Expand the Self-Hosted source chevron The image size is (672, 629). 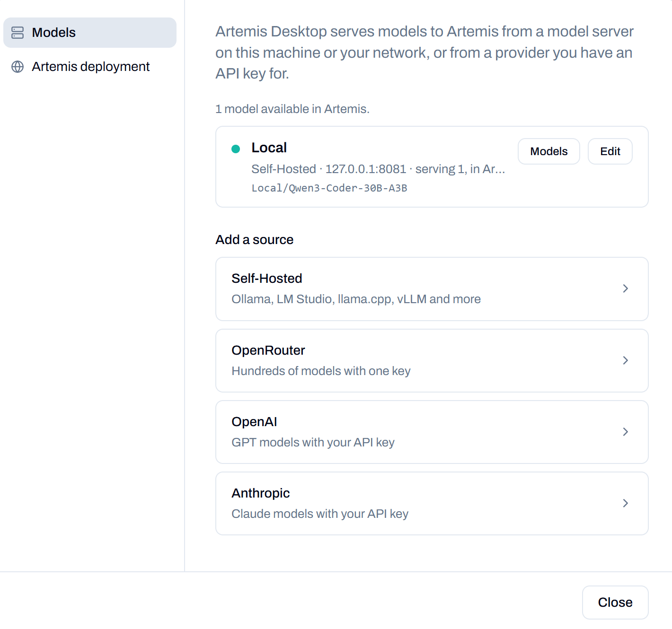pos(626,288)
